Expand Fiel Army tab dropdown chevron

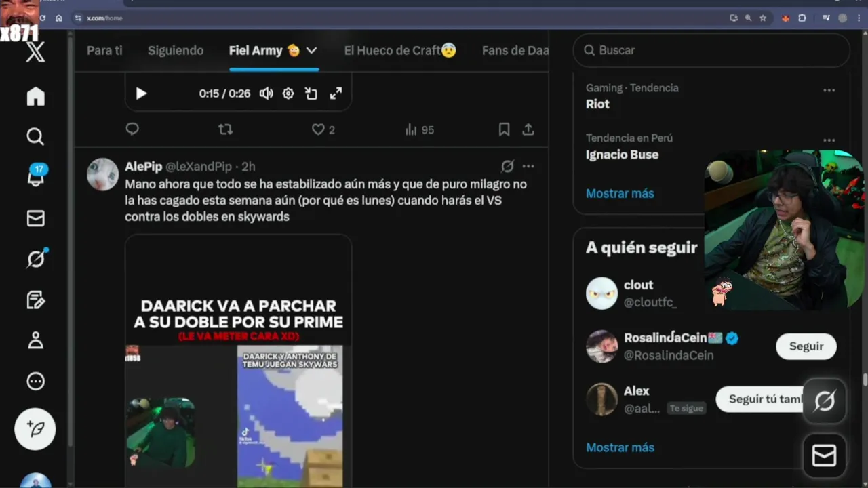click(311, 50)
